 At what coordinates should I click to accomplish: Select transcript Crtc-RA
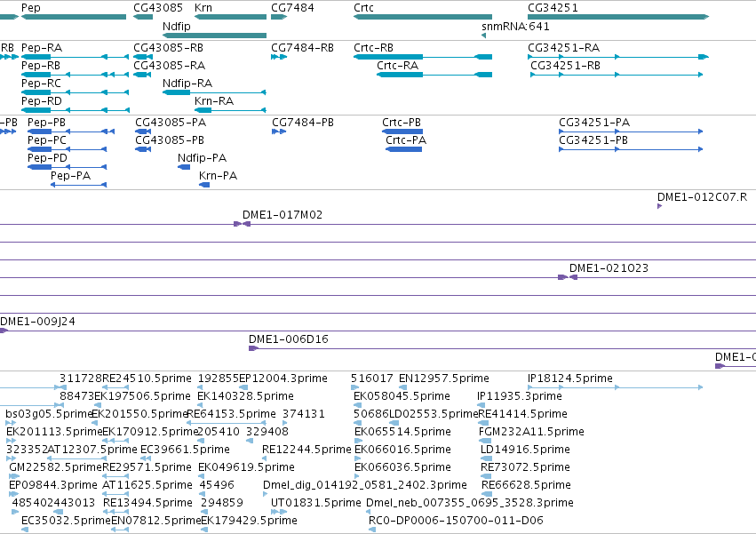tap(397, 66)
